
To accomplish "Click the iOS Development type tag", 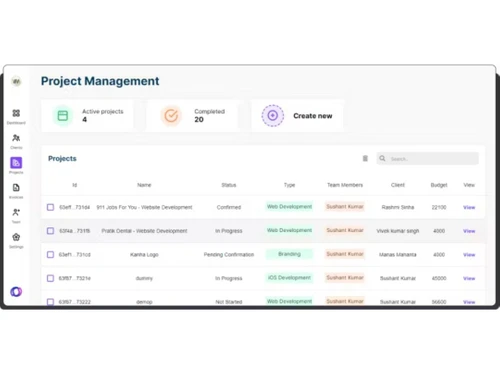I will point(289,278).
